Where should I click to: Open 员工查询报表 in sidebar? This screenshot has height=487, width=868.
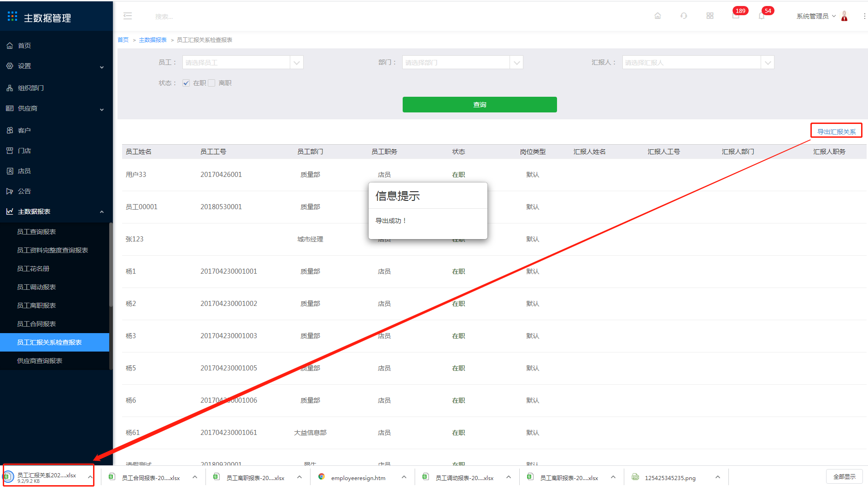[36, 232]
